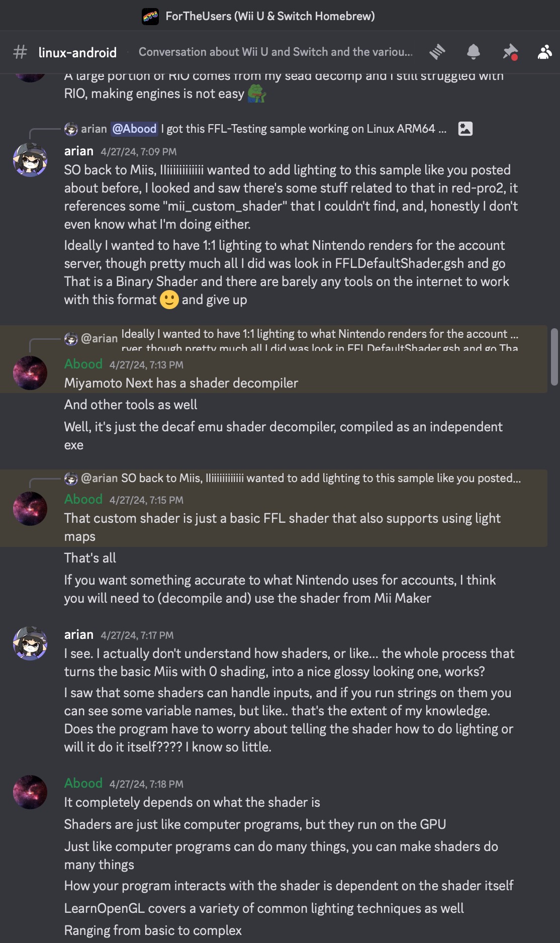Expand reply preview 'Ideally I wanted to have 1:1 lighting'
The height and width of the screenshot is (943, 560).
point(319,334)
